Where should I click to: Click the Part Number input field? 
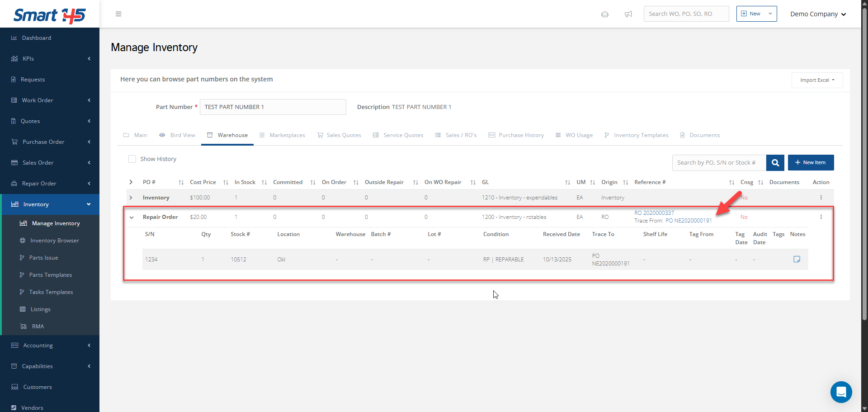pyautogui.click(x=273, y=107)
